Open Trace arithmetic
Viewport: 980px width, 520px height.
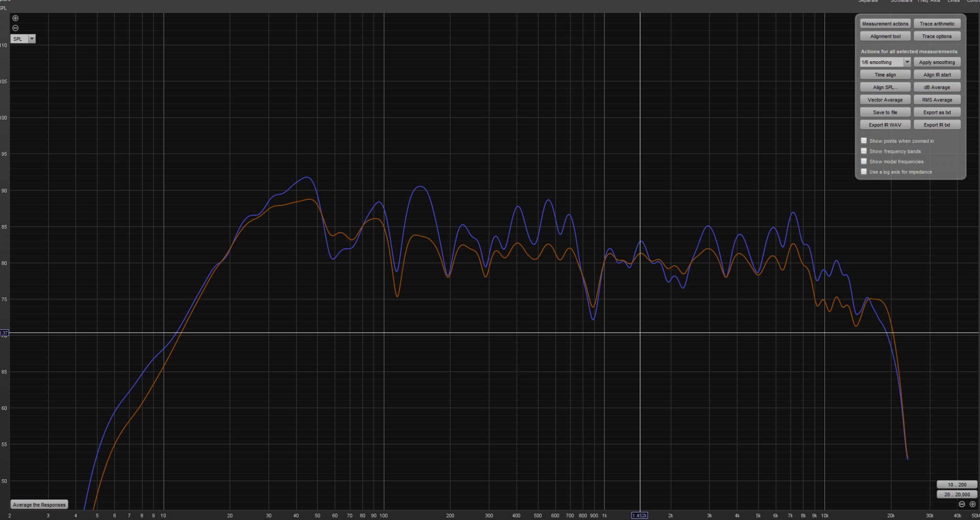pos(937,24)
